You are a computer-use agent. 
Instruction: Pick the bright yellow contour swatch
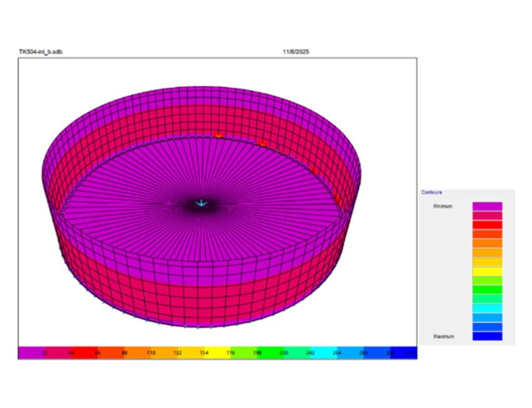[x=487, y=271]
